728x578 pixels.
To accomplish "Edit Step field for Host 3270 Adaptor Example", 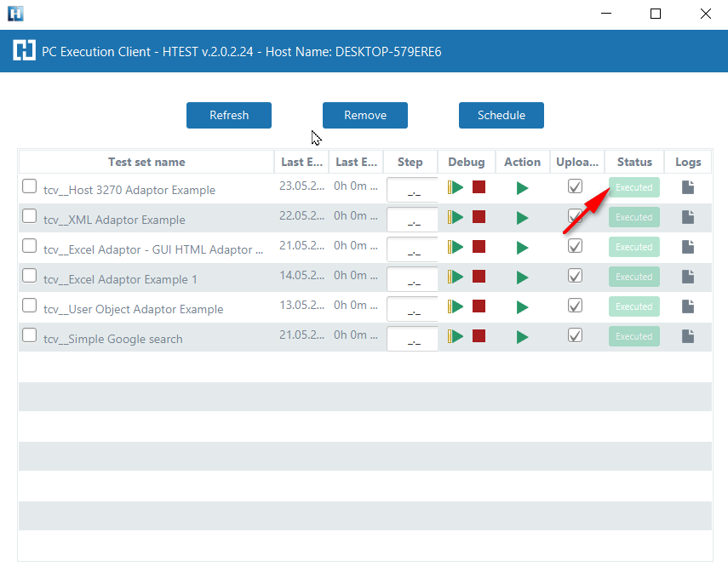I will click(412, 191).
